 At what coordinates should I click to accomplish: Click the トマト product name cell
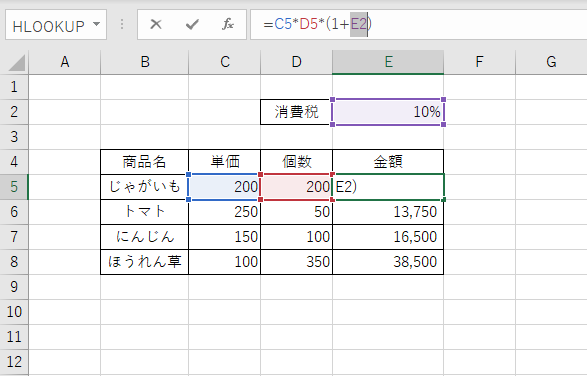tap(145, 212)
